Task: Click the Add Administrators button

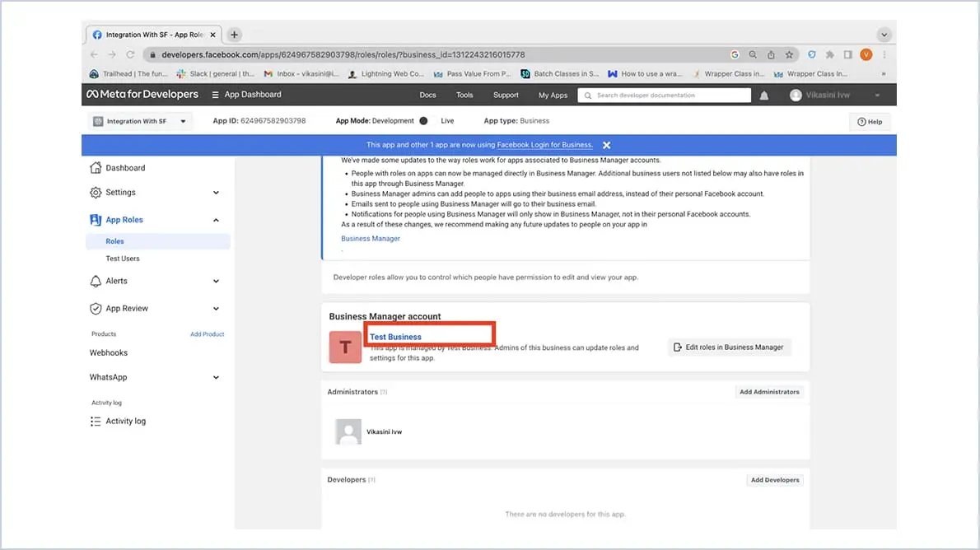Action: coord(769,392)
